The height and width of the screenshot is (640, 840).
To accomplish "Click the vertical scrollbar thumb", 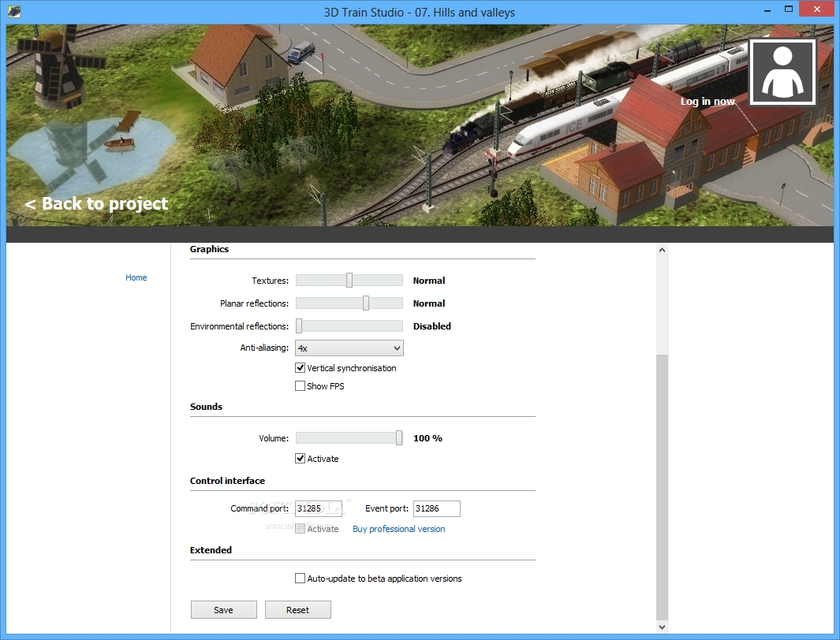I will pyautogui.click(x=663, y=487).
